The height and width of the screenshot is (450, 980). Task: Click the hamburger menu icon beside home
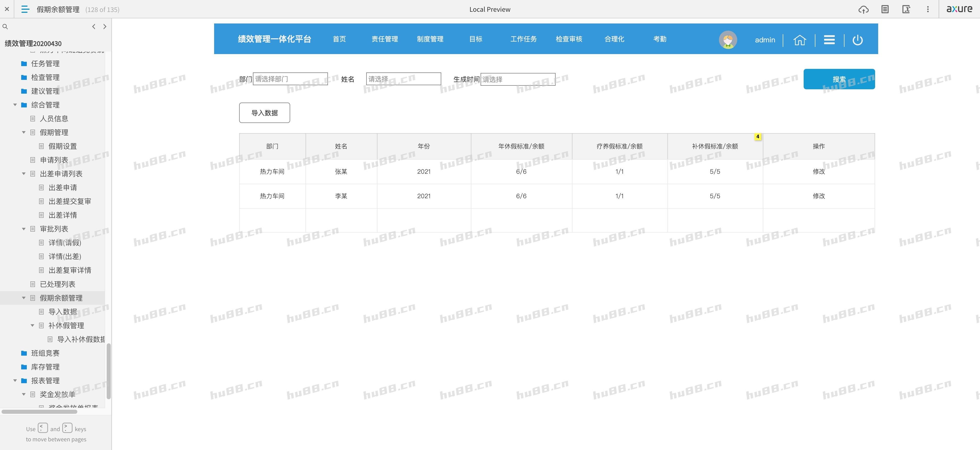point(829,40)
